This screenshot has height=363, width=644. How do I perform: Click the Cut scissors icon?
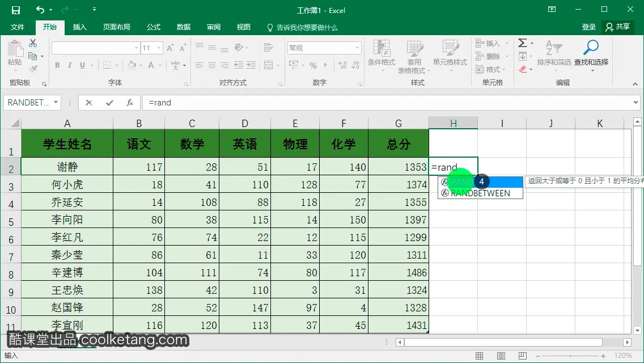(33, 43)
